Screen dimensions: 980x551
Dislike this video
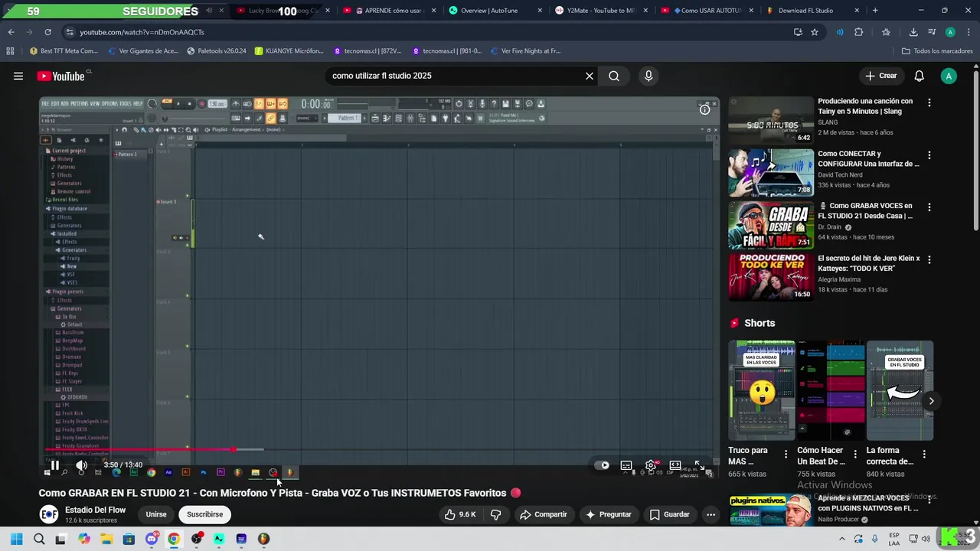pyautogui.click(x=495, y=514)
